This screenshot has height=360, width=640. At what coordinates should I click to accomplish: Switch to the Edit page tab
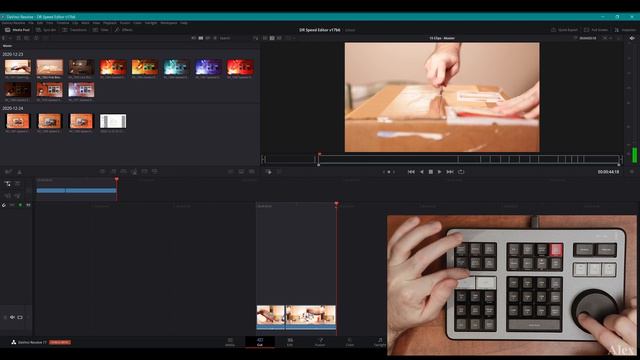(290, 342)
